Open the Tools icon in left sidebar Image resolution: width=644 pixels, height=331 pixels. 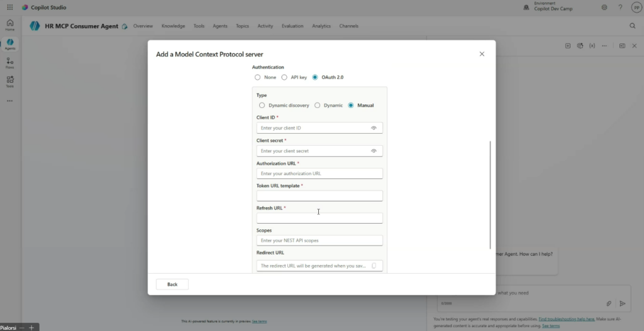(10, 80)
